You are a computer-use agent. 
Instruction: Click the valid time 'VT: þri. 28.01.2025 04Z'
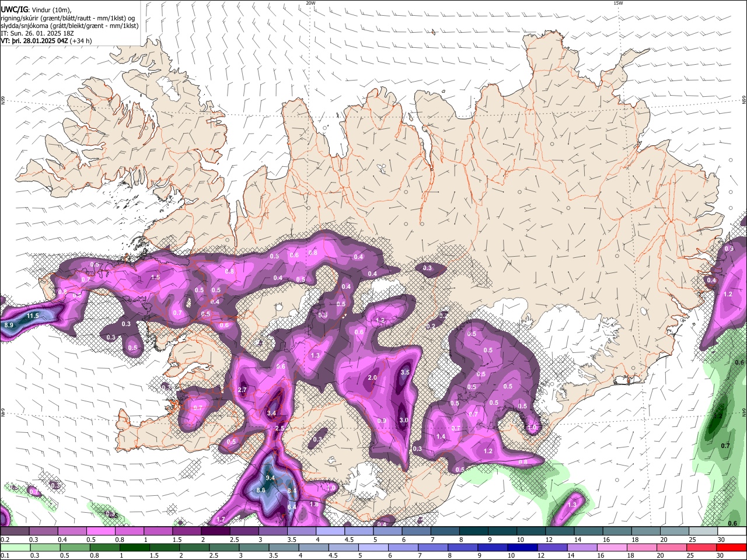34,41
